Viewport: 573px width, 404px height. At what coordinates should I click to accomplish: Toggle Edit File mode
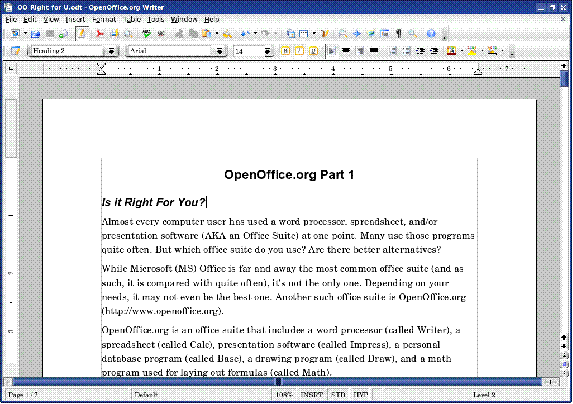point(81,34)
